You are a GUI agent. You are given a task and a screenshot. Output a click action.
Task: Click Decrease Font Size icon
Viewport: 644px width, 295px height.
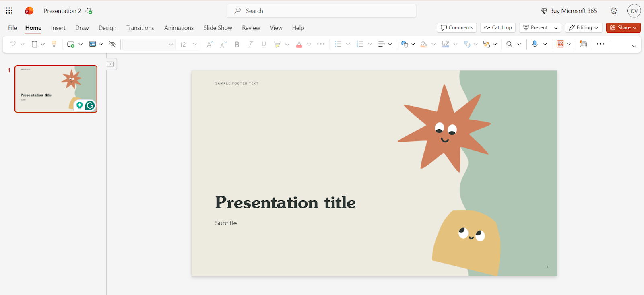(x=223, y=44)
